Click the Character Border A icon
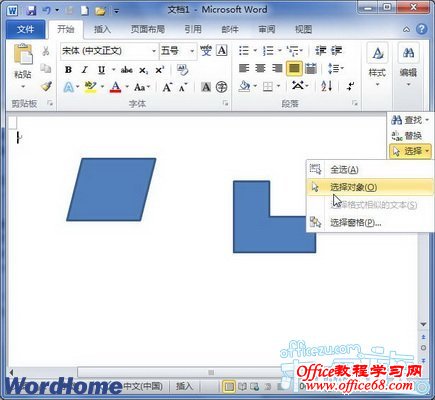This screenshot has width=435, height=400. pos(222,51)
